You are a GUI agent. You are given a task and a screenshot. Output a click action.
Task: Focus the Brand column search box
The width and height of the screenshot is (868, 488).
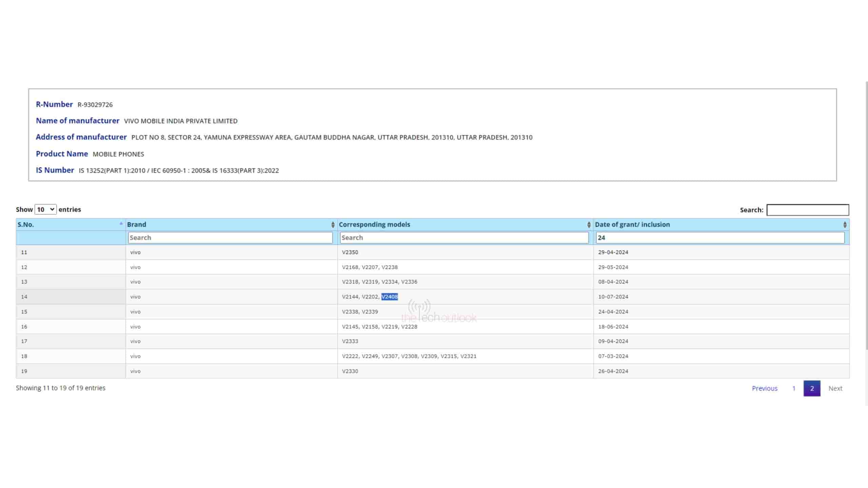(x=230, y=238)
